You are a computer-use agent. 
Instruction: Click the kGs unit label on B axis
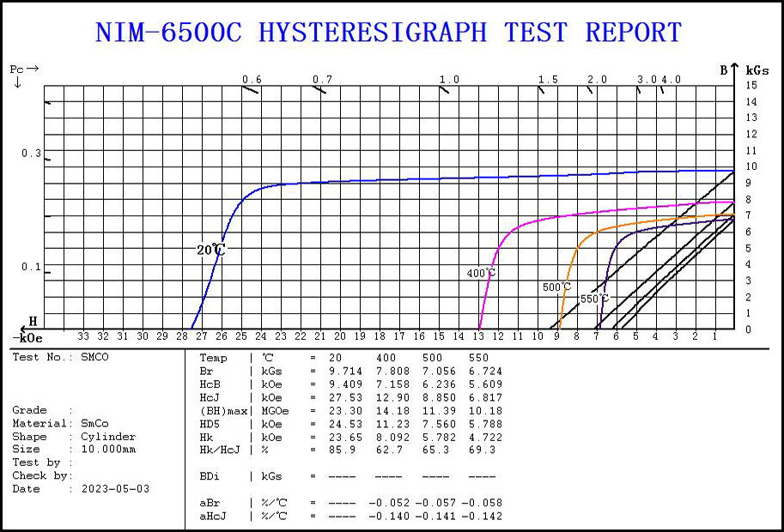coord(757,70)
